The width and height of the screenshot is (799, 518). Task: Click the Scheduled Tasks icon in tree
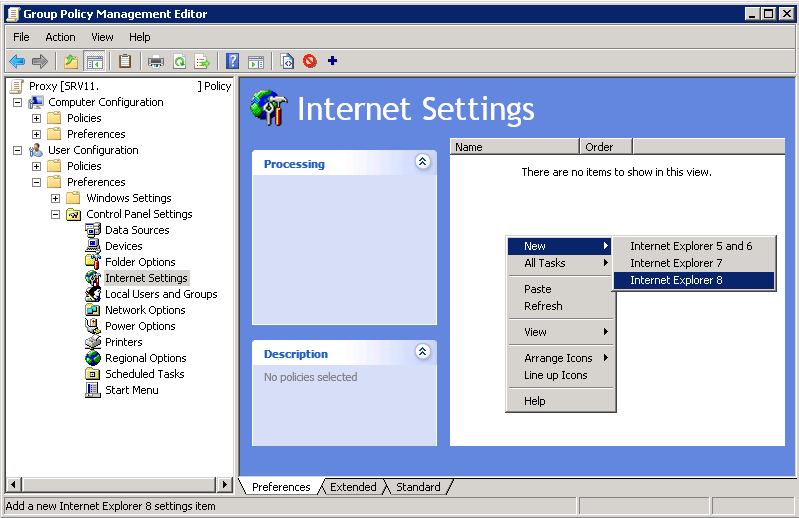[93, 374]
